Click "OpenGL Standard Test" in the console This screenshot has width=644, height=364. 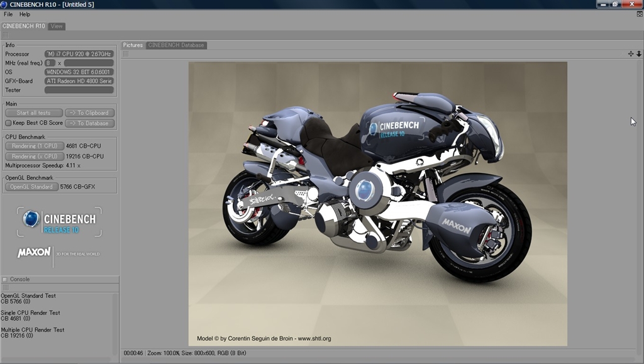(x=28, y=295)
